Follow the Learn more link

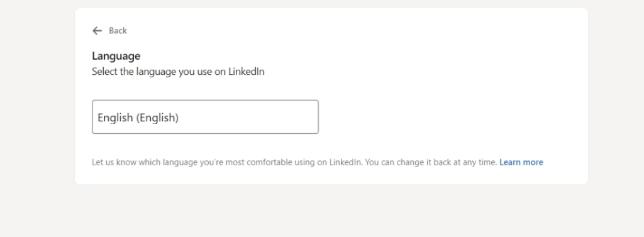pos(521,162)
